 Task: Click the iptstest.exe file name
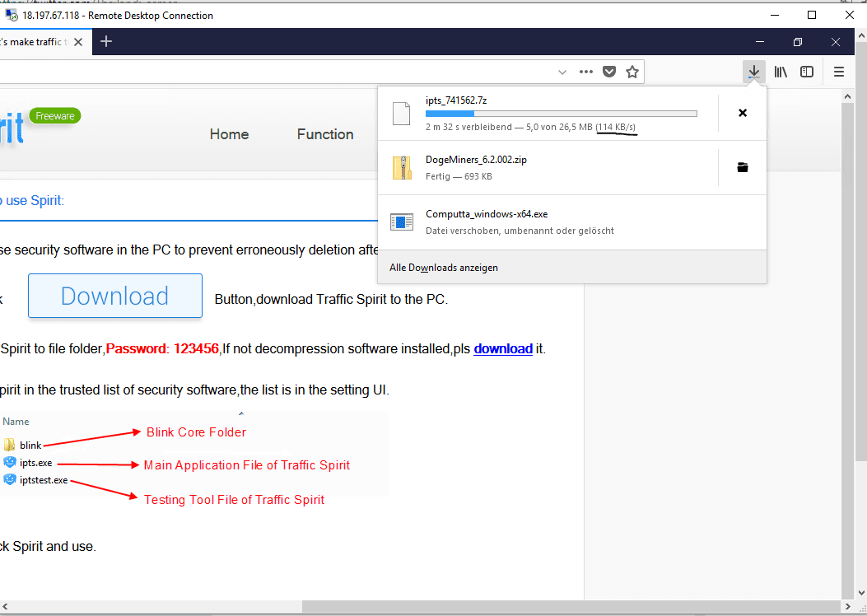44,480
